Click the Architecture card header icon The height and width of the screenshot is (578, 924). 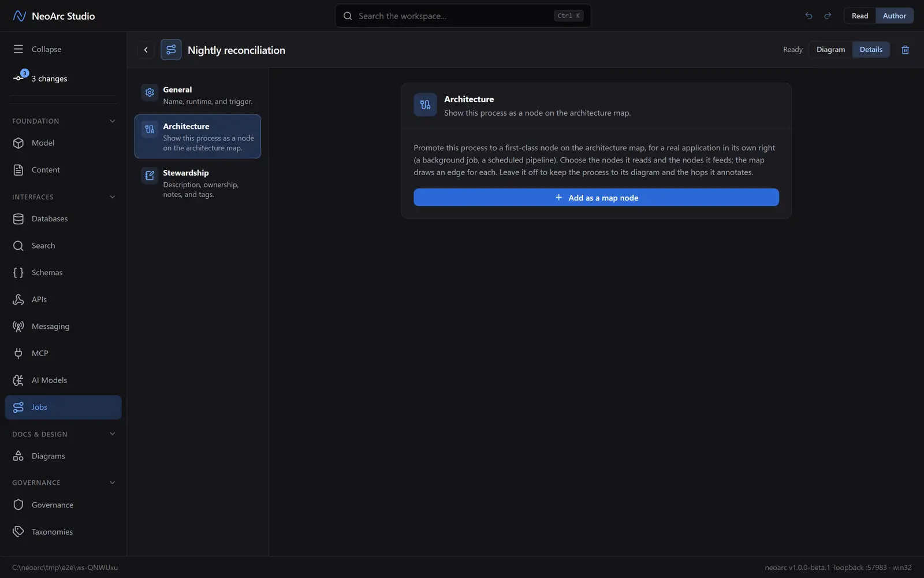[425, 105]
